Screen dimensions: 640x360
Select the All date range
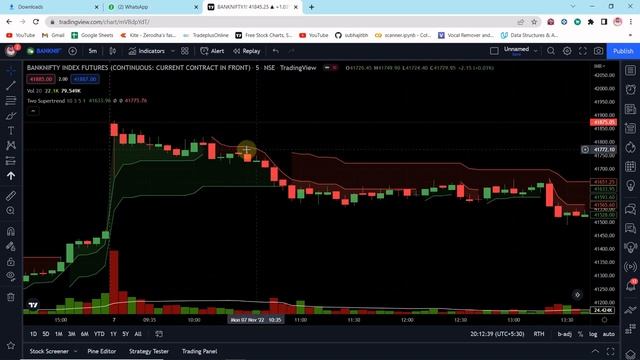coord(138,334)
